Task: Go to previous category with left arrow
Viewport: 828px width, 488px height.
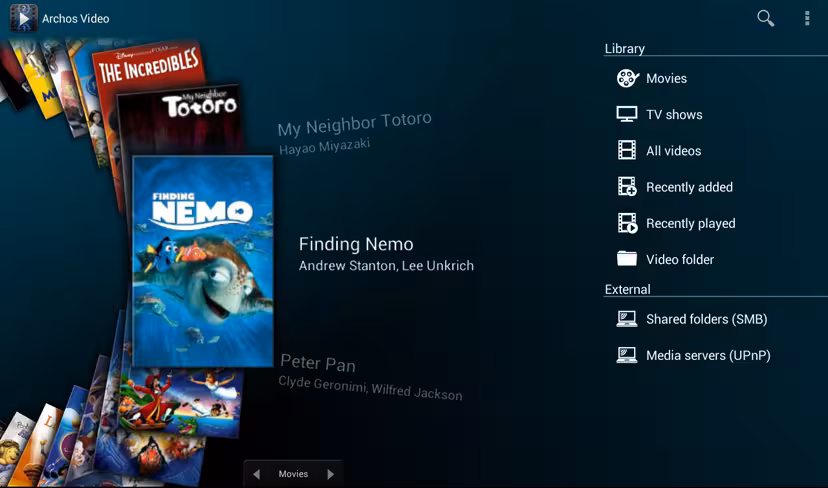Action: 256,474
